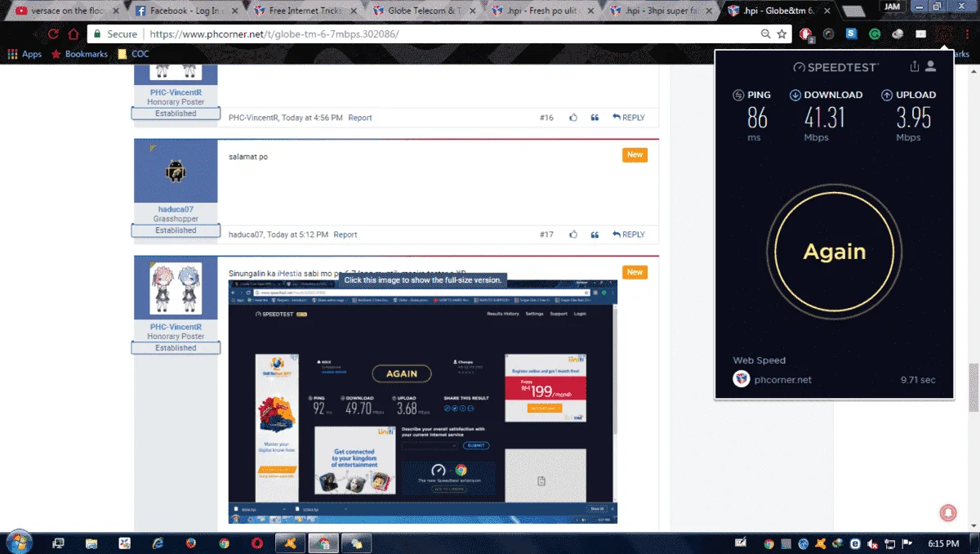
Task: Click the green circular G extension icon
Action: coord(874,34)
